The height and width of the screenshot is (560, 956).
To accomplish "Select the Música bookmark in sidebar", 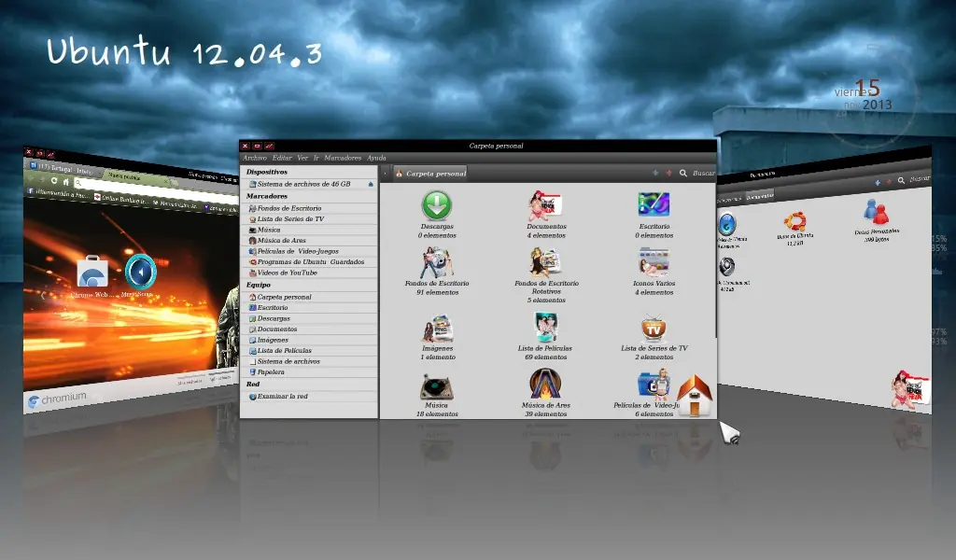I will click(308, 230).
